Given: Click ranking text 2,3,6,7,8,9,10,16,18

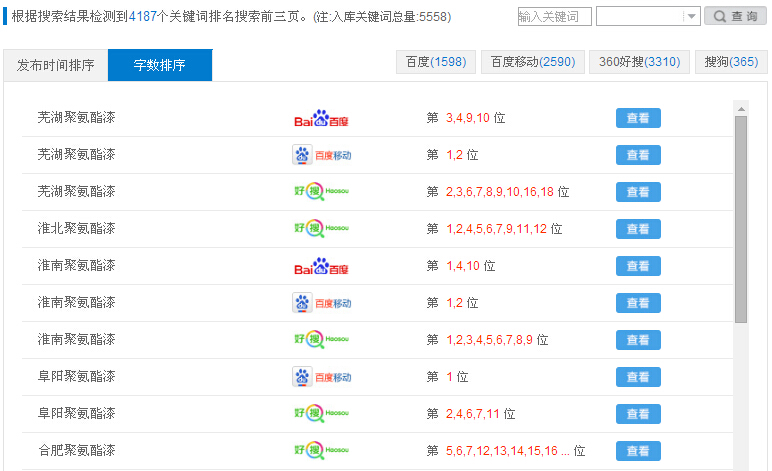Looking at the screenshot, I should [x=500, y=192].
